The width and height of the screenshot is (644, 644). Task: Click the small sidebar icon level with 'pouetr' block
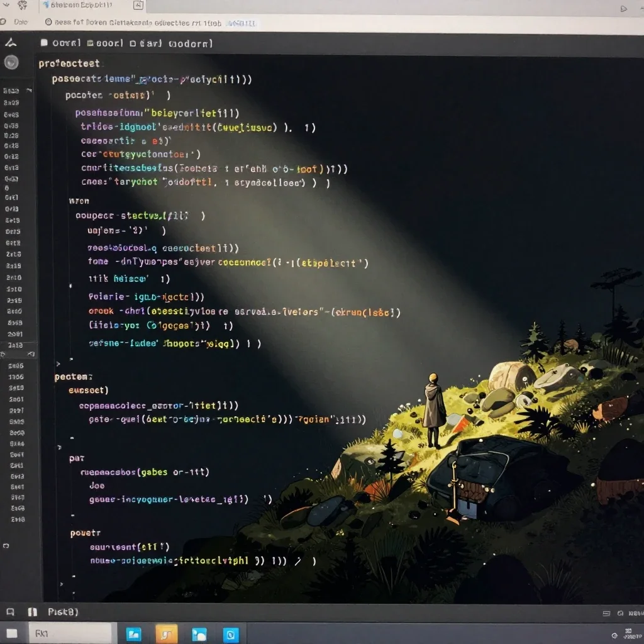(x=6, y=546)
